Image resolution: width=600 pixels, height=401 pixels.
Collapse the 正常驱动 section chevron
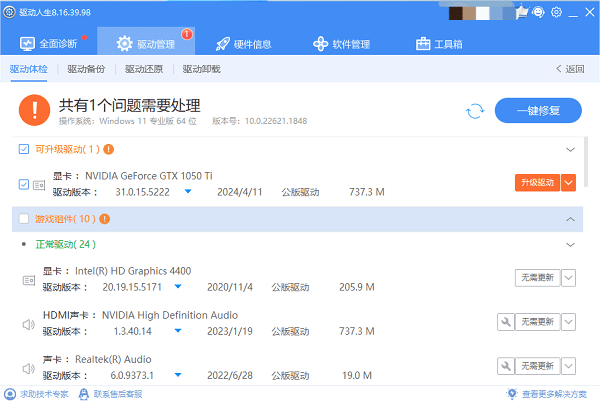click(x=571, y=244)
